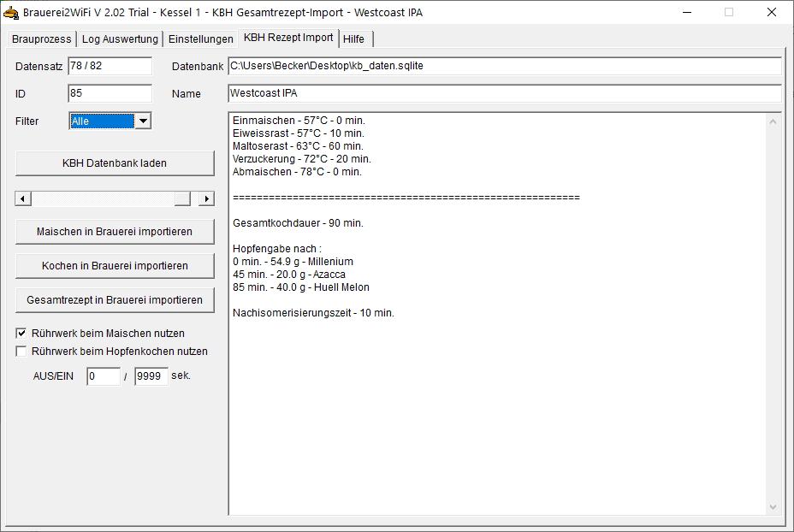Open the Log Auswertung tab
Image resolution: width=794 pixels, height=532 pixels.
(x=120, y=39)
